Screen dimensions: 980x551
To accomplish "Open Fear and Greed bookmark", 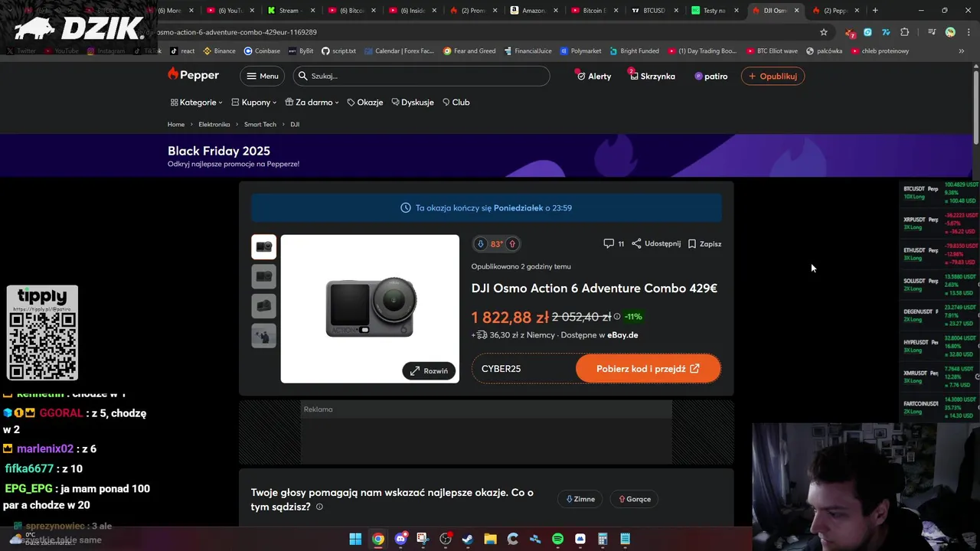I will point(469,51).
